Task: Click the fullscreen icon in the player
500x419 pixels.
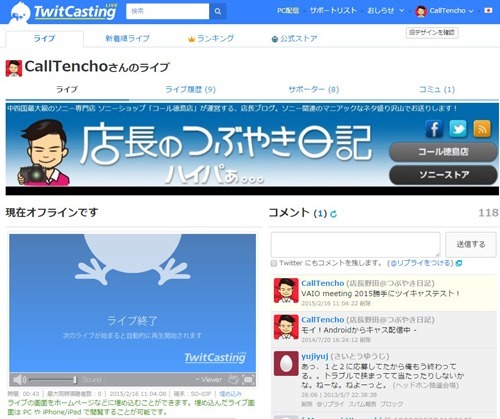Action: click(248, 379)
